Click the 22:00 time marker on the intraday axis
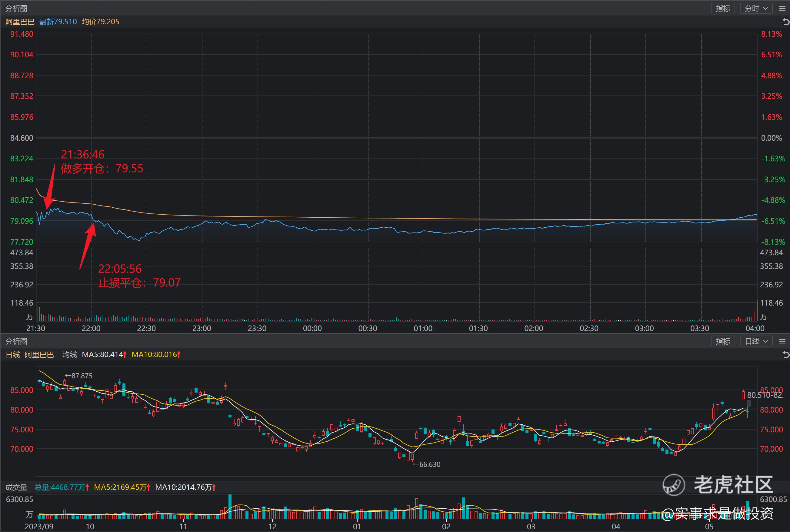 pyautogui.click(x=91, y=328)
